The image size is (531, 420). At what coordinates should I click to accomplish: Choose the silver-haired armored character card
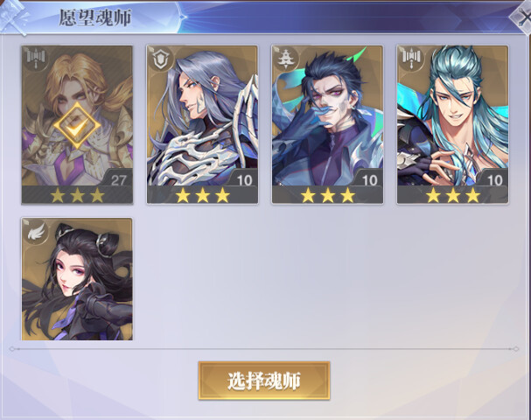pyautogui.click(x=202, y=125)
